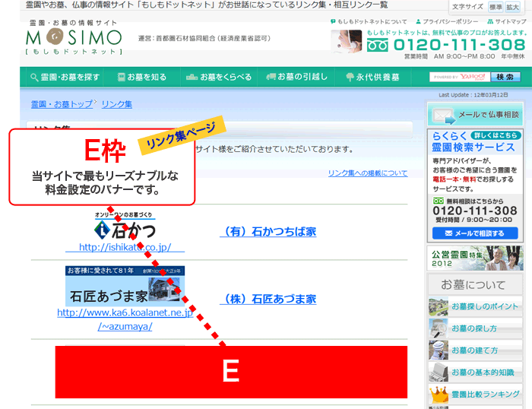This screenshot has height=409, width=532.
Task: Select the 標準 font size button
Action: [496, 7]
